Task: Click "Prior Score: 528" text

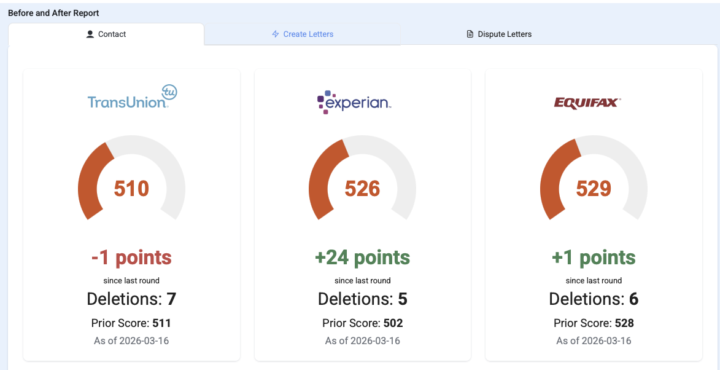Action: click(594, 323)
